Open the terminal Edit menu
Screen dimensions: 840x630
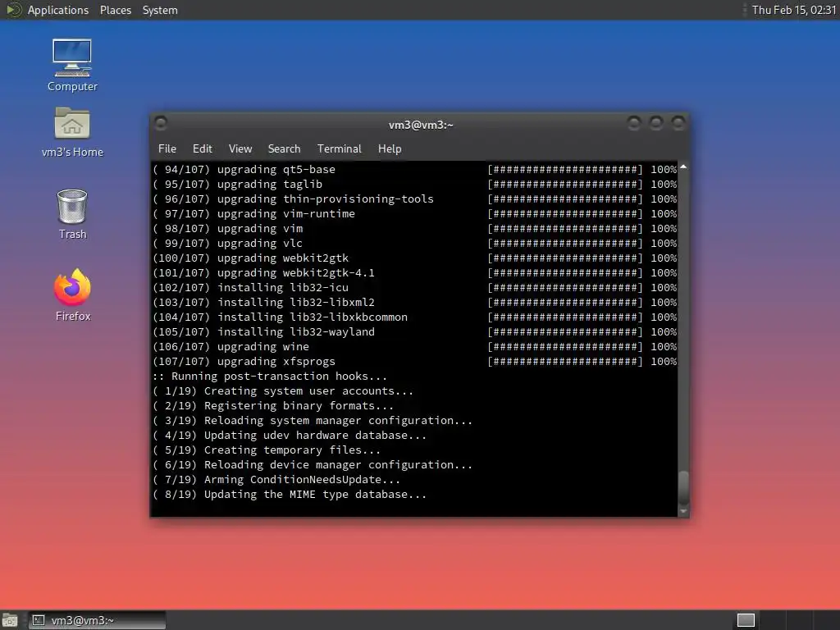(203, 148)
